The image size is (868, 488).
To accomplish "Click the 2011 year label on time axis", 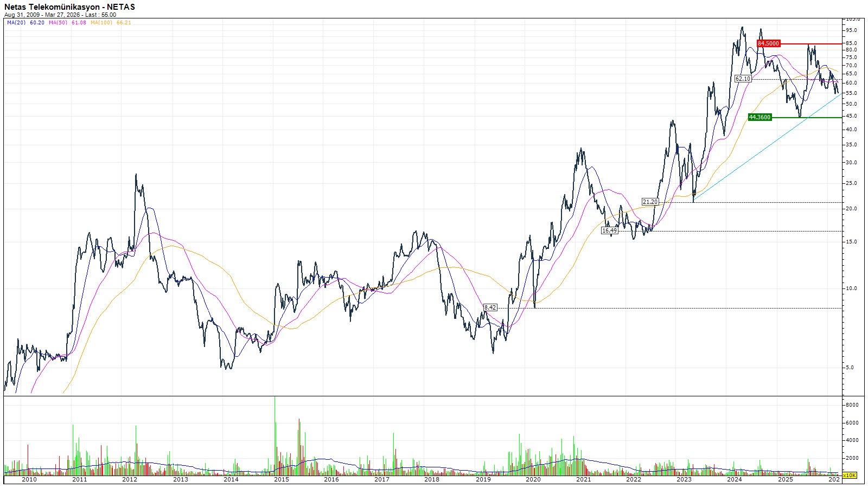I will (79, 479).
